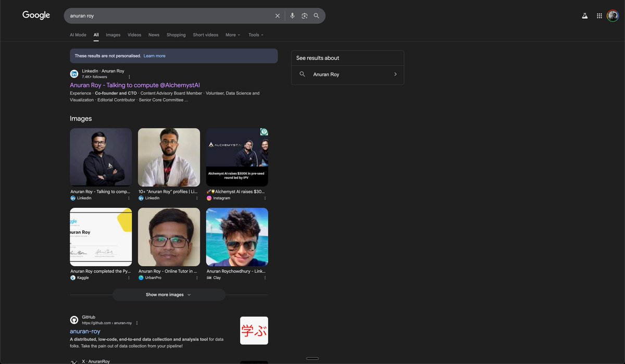Click the X · AnuranRoy result source
The image size is (625, 364).
point(96,361)
